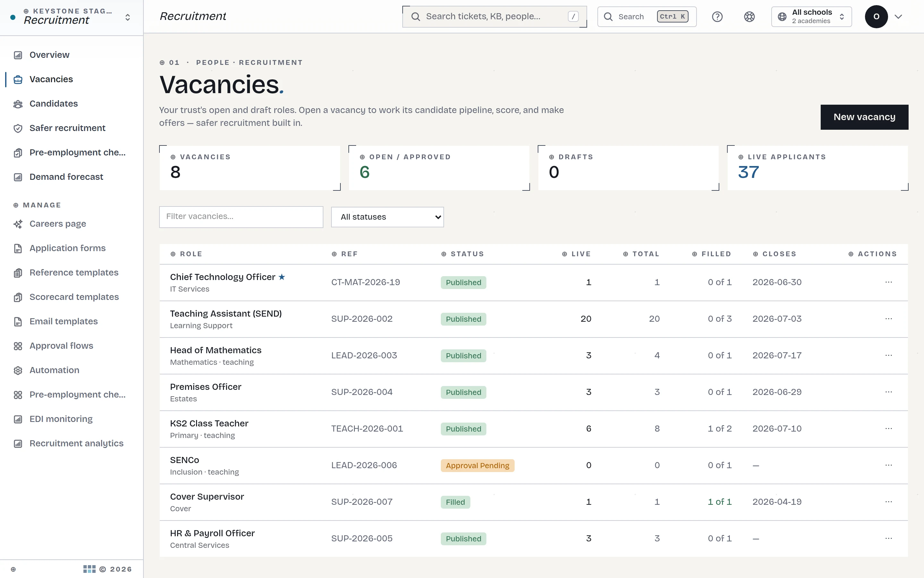Open actions menu for Head of Mathematics
Image resolution: width=924 pixels, height=578 pixels.
888,355
